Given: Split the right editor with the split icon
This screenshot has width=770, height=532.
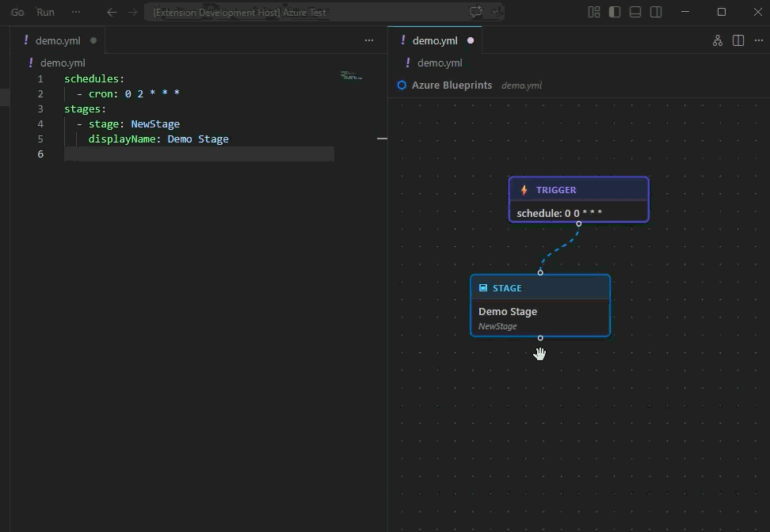Looking at the screenshot, I should (x=738, y=40).
